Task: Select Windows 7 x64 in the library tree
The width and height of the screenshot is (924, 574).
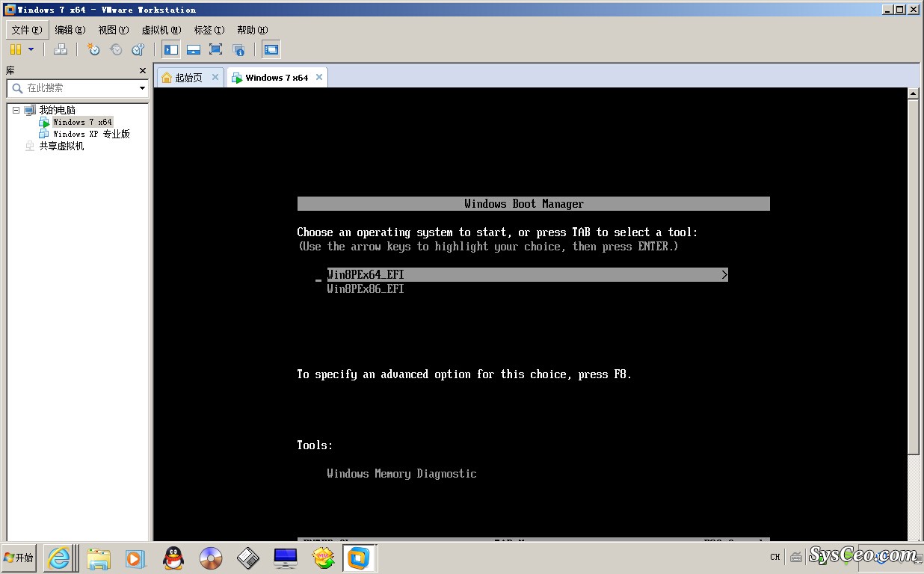Action: coord(82,122)
